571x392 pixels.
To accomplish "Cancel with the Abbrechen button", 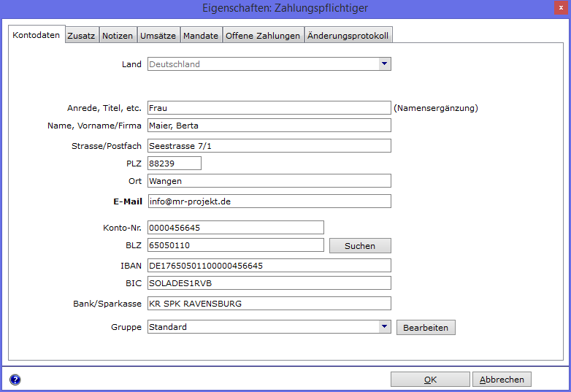I will [x=502, y=380].
